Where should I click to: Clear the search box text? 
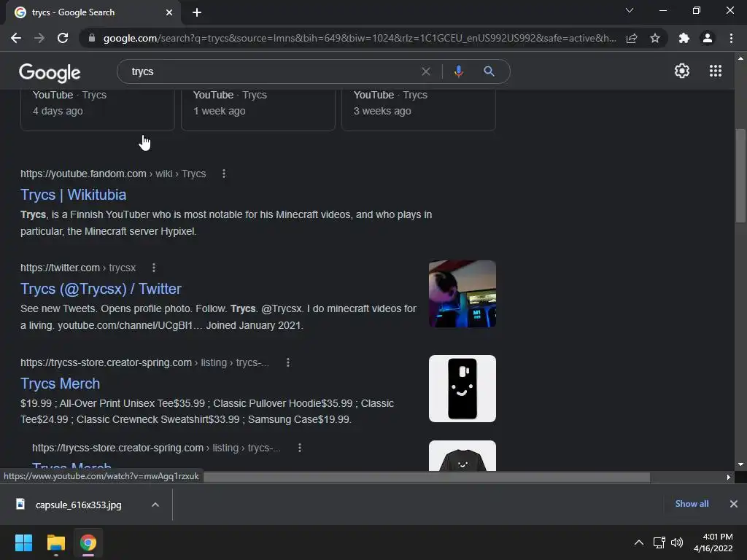(426, 71)
